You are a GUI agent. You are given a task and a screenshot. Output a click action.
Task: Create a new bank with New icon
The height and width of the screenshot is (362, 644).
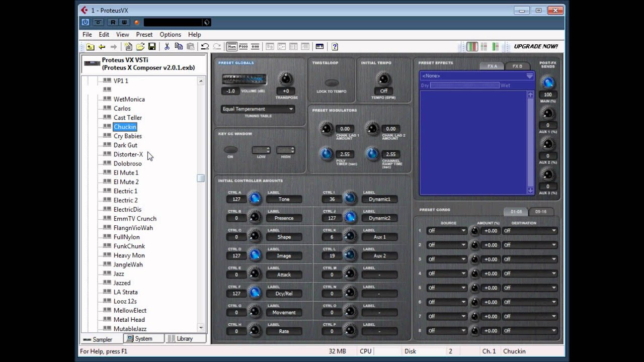129,47
